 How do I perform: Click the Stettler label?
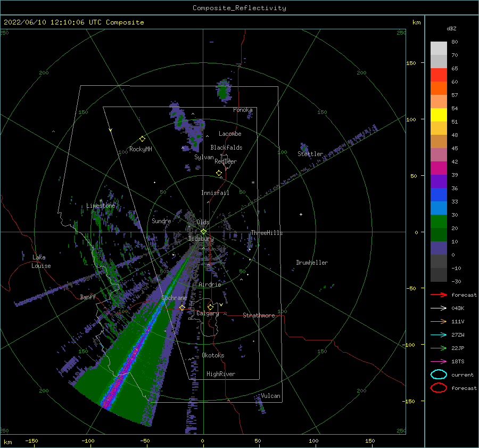coord(310,154)
